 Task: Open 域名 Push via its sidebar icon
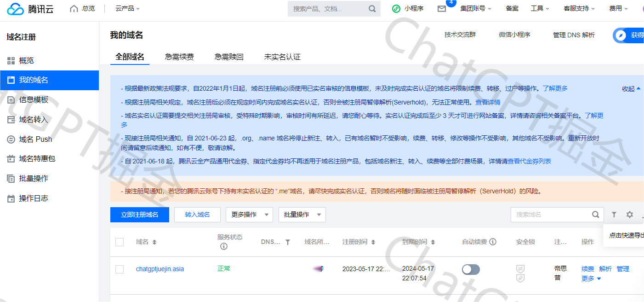11,139
